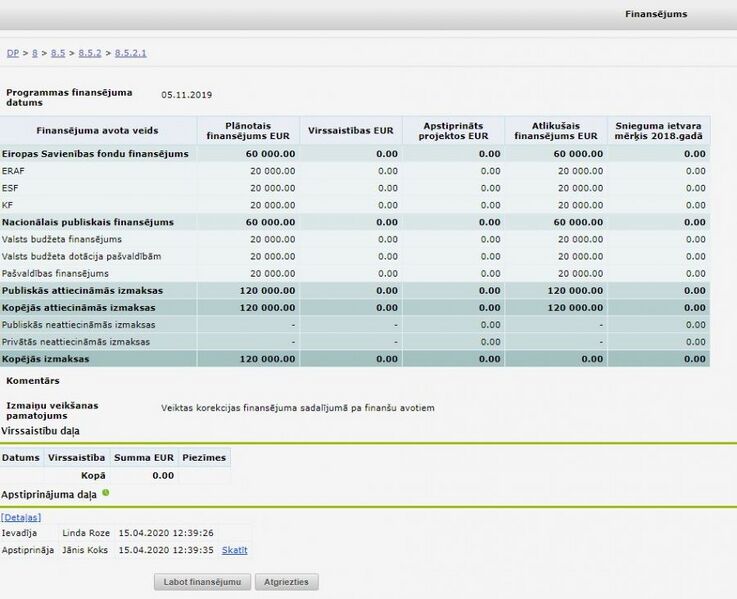Click the Komentārs label
The width and height of the screenshot is (737, 599).
[33, 381]
